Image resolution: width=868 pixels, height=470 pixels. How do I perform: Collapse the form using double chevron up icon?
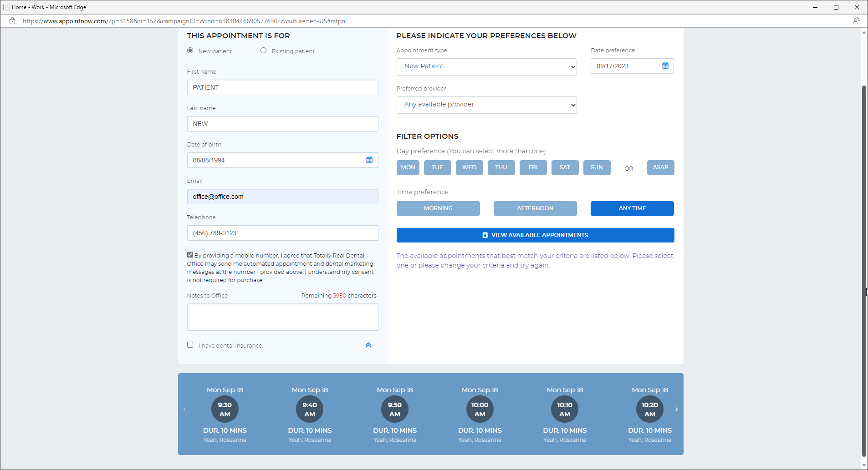368,345
